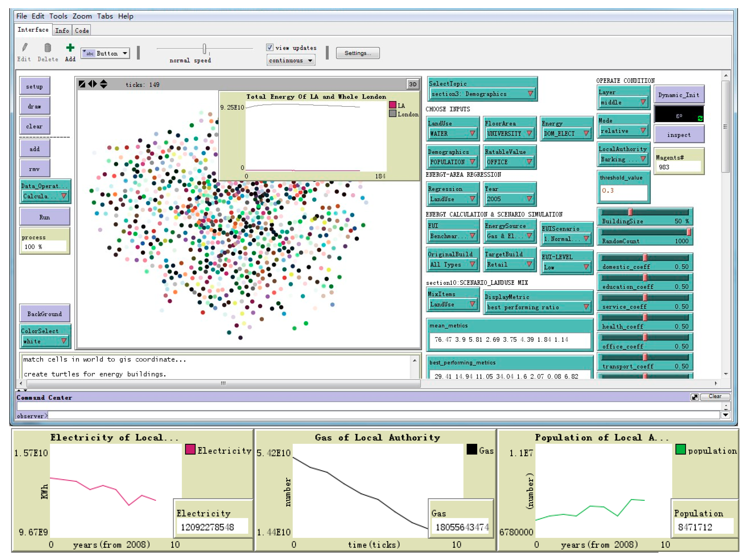Viewport: 745px width, 560px height.
Task: Open the Tools menu
Action: tap(58, 16)
